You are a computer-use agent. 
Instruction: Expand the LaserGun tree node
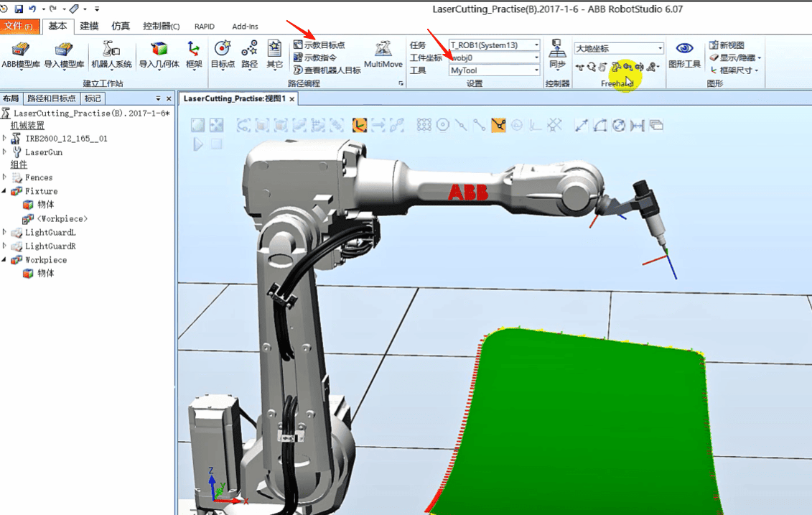(x=4, y=152)
